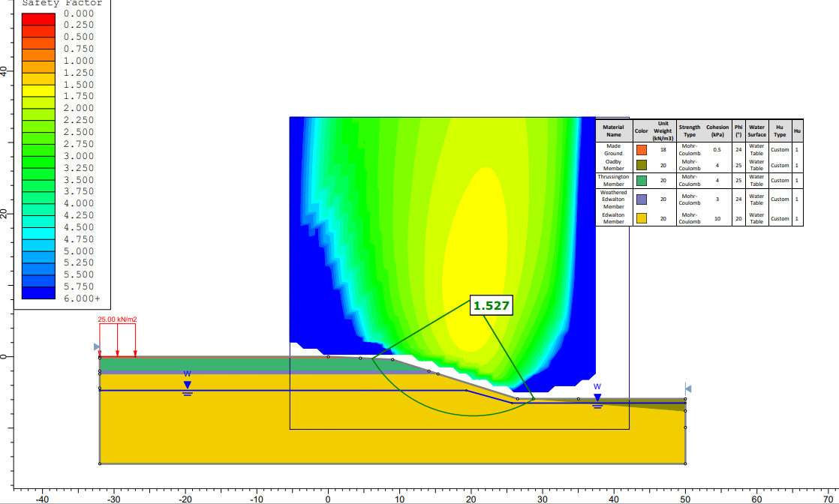Click the horizontal axis label -40
839x504 pixels.
(x=42, y=499)
